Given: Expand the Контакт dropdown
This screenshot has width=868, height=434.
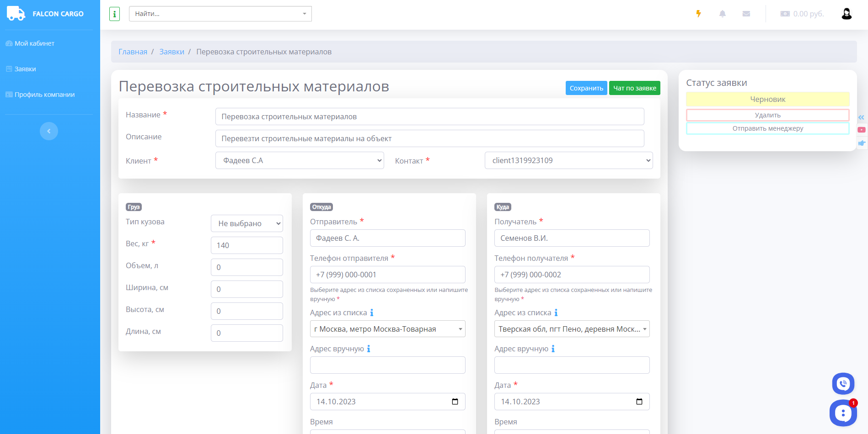Looking at the screenshot, I should pyautogui.click(x=568, y=160).
